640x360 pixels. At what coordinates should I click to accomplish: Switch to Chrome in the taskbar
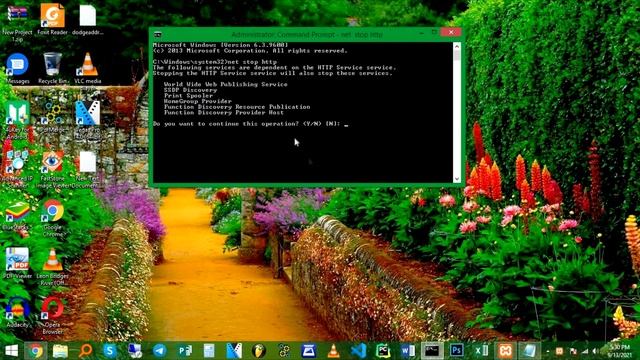coord(36,351)
